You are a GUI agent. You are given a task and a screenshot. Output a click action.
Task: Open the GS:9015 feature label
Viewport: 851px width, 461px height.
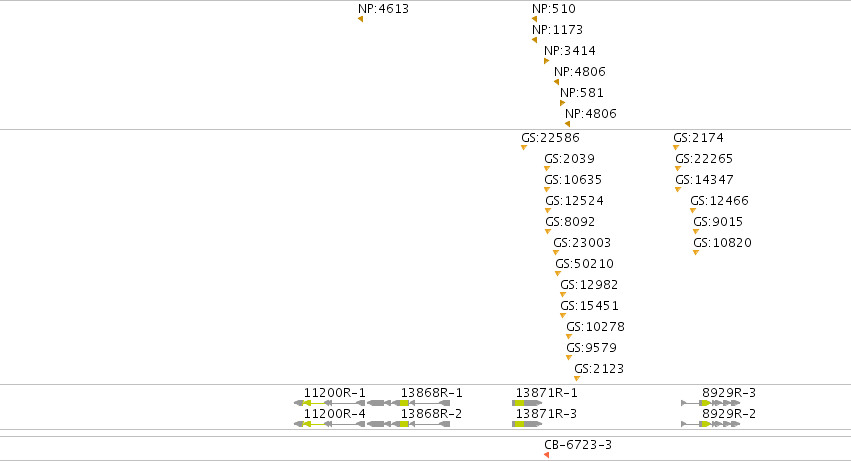(718, 222)
